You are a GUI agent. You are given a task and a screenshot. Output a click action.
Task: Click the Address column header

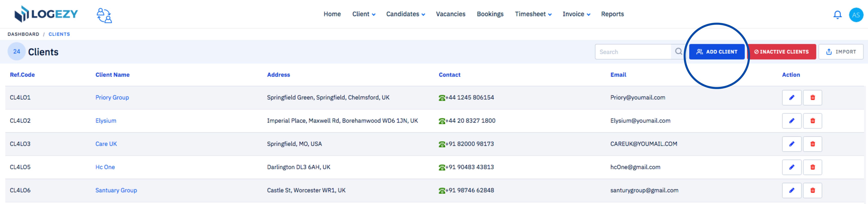click(x=278, y=75)
